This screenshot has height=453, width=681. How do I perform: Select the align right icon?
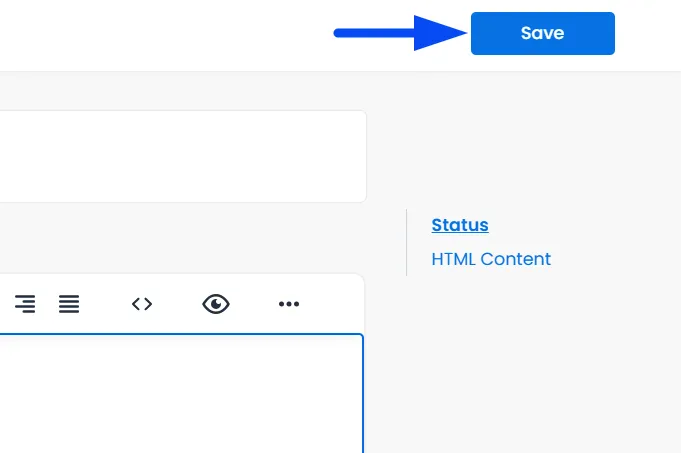coord(25,304)
